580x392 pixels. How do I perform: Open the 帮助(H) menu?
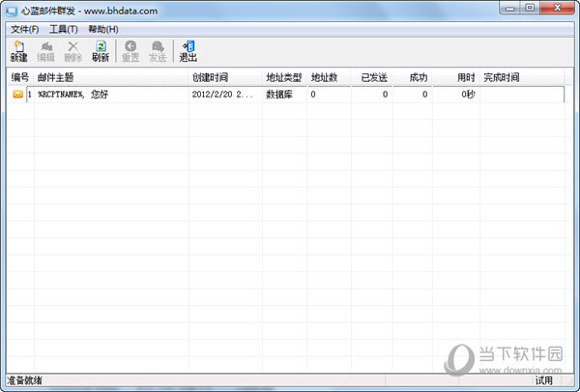(x=103, y=29)
